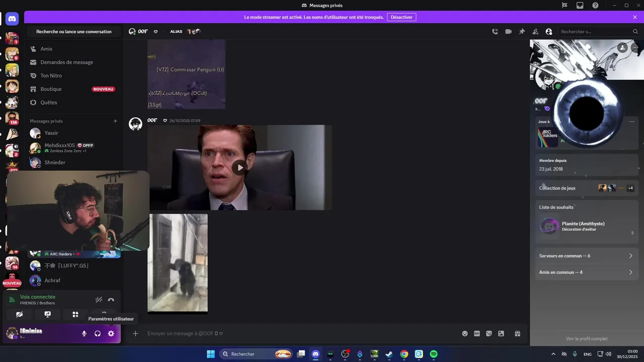Open the attachment plus button
This screenshot has height=362, width=644.
135,333
